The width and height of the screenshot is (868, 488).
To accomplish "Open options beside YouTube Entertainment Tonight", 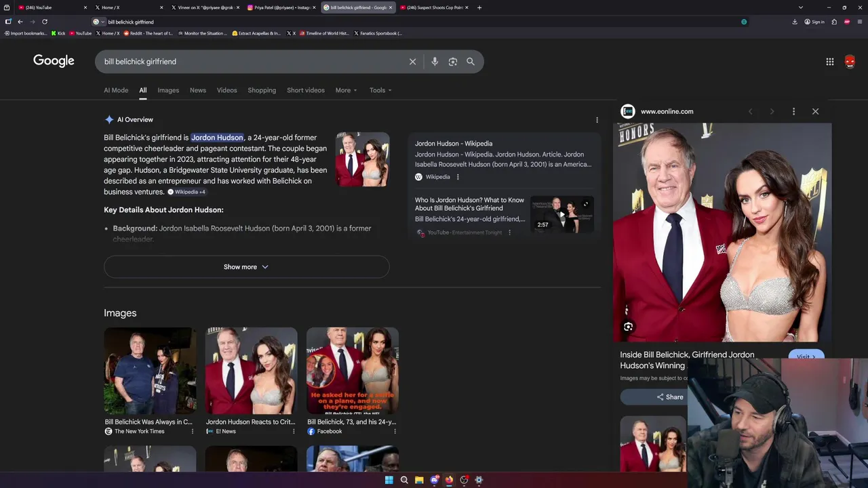I will 509,232.
